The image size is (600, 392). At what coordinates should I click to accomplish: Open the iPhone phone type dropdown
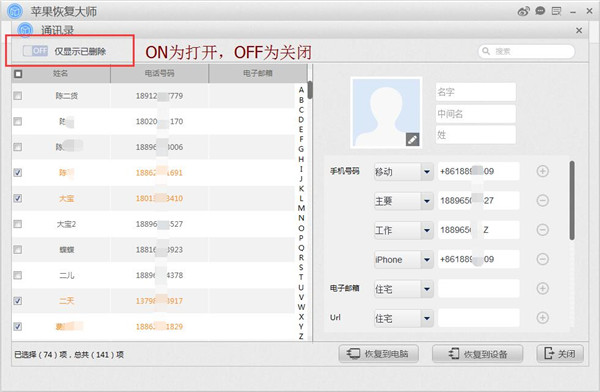coord(404,260)
